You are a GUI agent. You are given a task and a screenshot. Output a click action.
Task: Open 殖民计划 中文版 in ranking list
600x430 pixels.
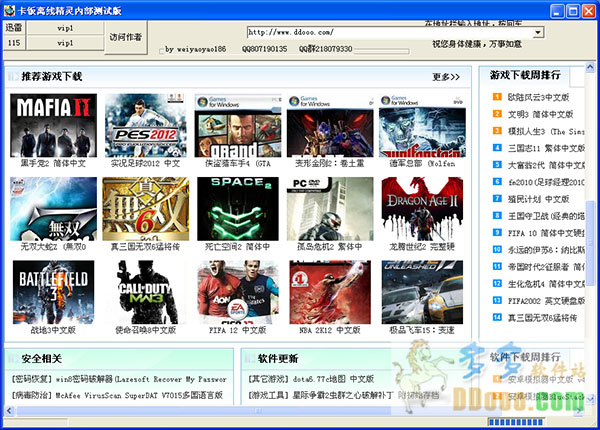click(x=538, y=199)
